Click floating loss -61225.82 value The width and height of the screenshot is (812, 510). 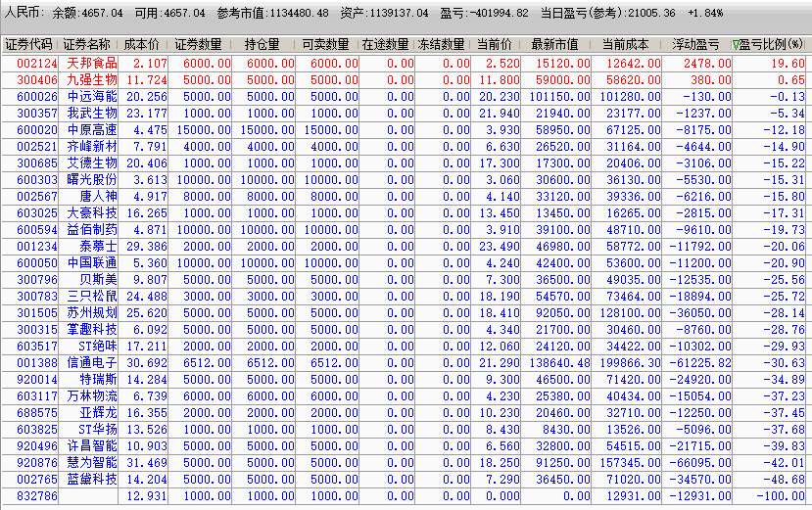[x=700, y=363]
